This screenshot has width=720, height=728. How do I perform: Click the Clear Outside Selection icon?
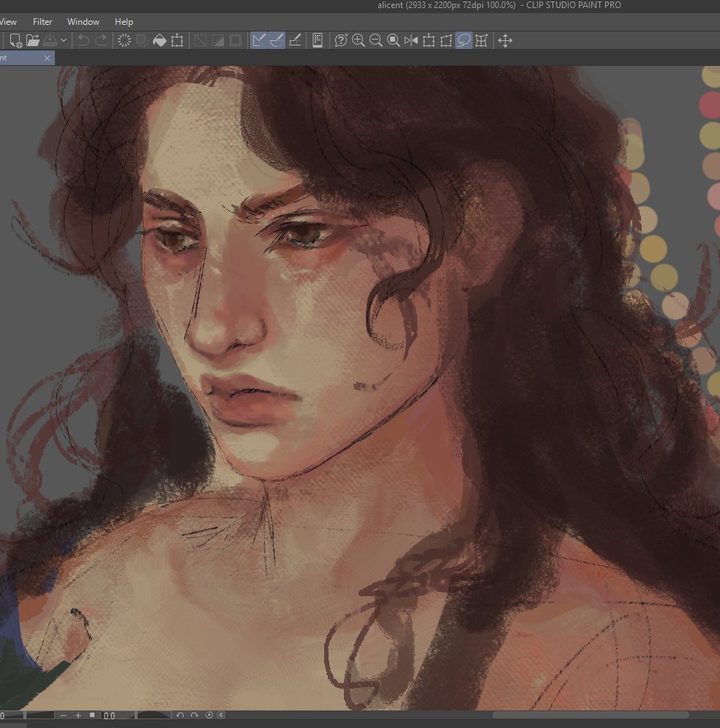142,40
